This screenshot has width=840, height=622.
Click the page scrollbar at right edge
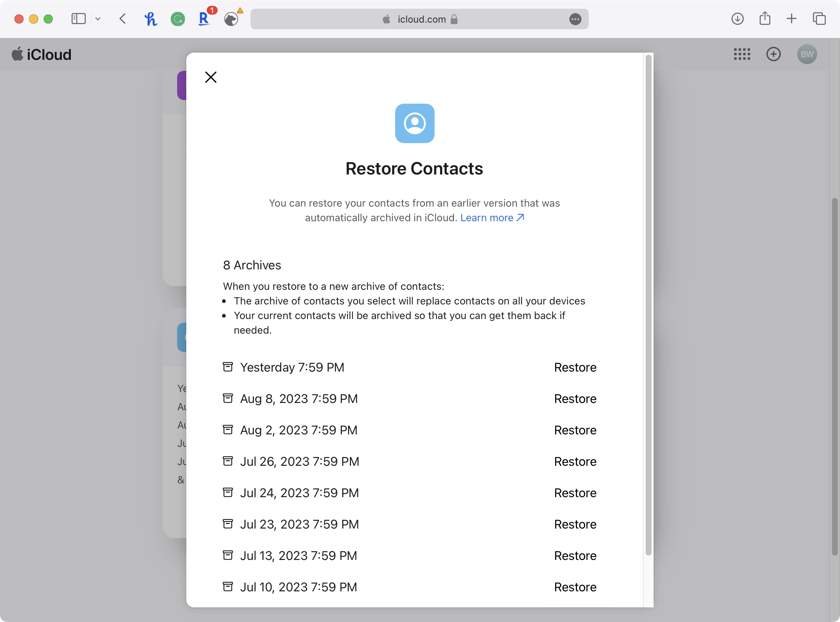point(835,376)
